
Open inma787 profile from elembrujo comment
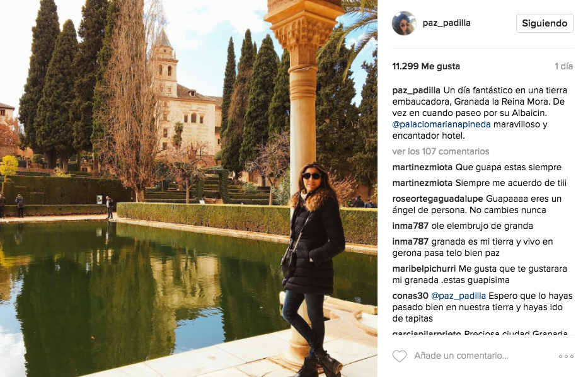[x=410, y=226]
